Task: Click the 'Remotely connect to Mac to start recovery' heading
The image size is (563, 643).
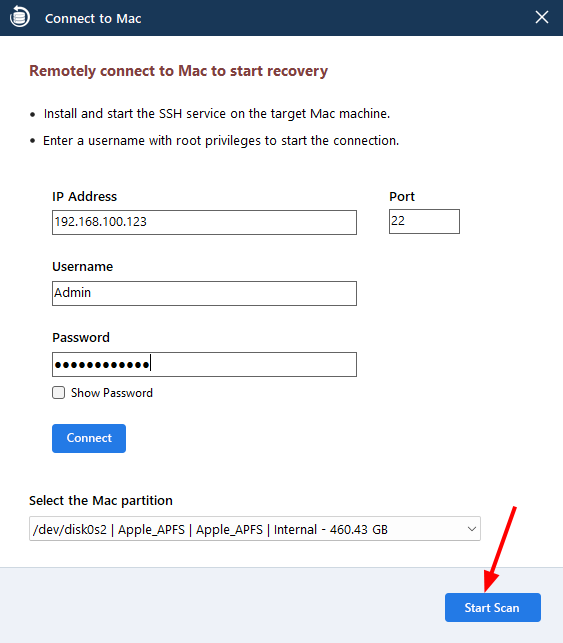Action: click(178, 71)
